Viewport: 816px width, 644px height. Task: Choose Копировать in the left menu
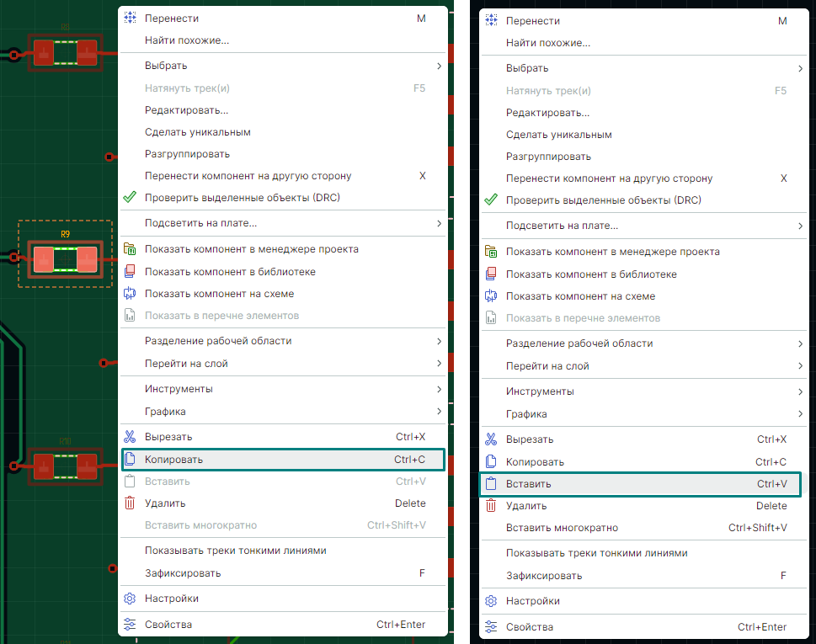[283, 460]
